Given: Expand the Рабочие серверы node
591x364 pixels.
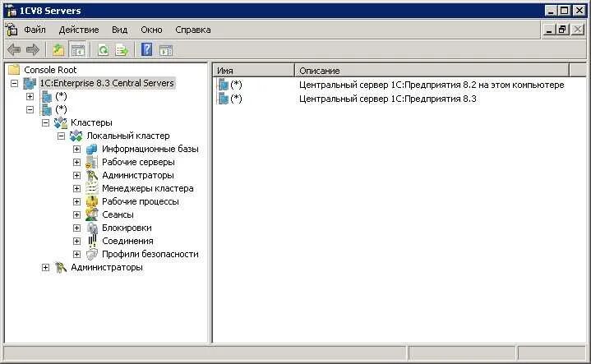Looking at the screenshot, I should point(77,163).
